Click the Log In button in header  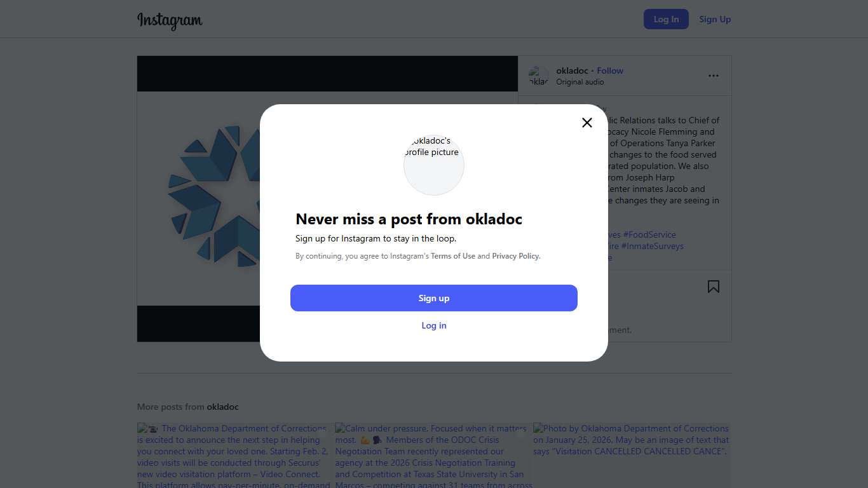666,19
